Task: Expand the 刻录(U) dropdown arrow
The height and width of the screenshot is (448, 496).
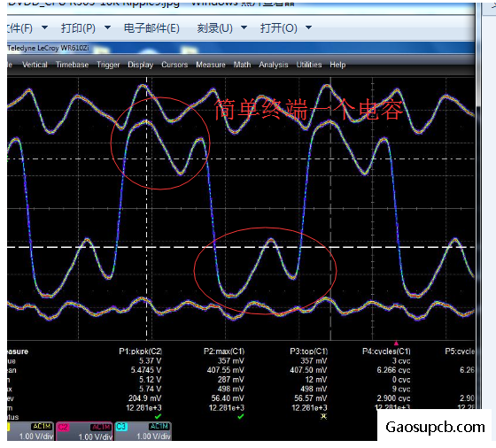Action: pos(244,27)
